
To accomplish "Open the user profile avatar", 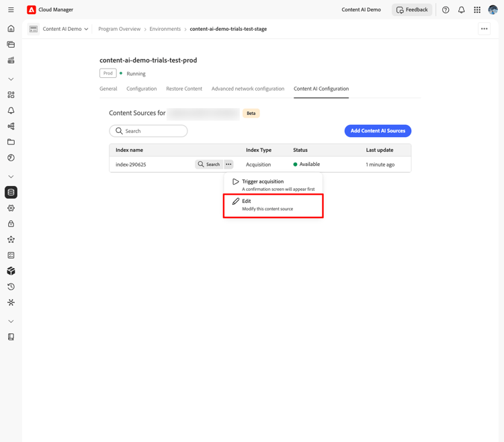I will pyautogui.click(x=493, y=9).
